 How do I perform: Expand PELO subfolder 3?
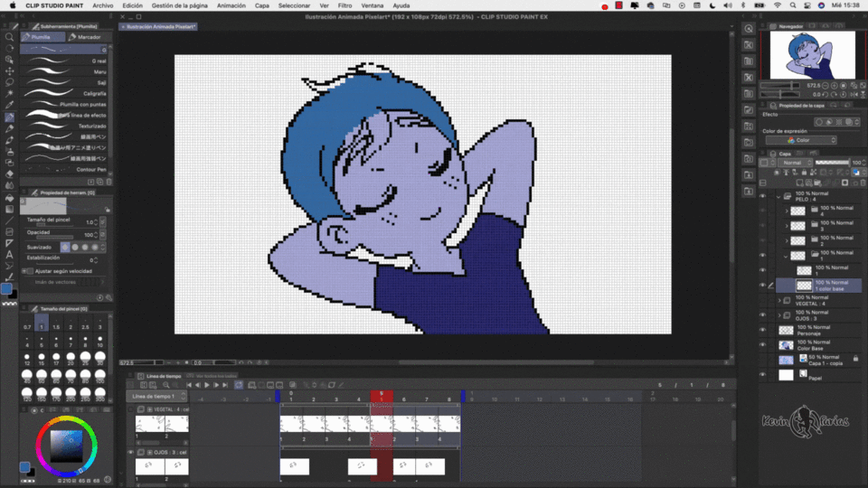(786, 226)
